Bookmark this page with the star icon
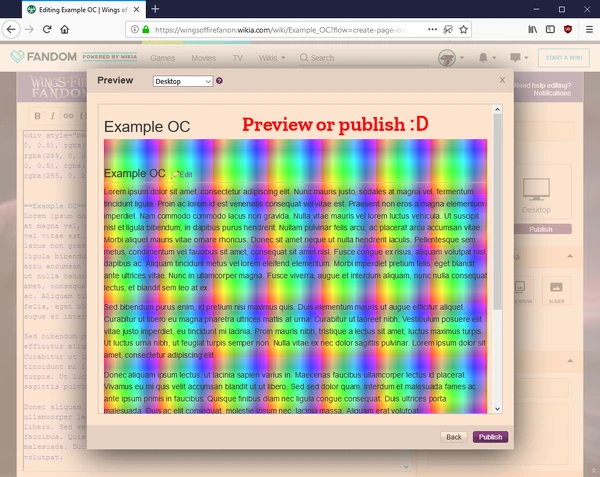The height and width of the screenshot is (477, 600). point(463,29)
